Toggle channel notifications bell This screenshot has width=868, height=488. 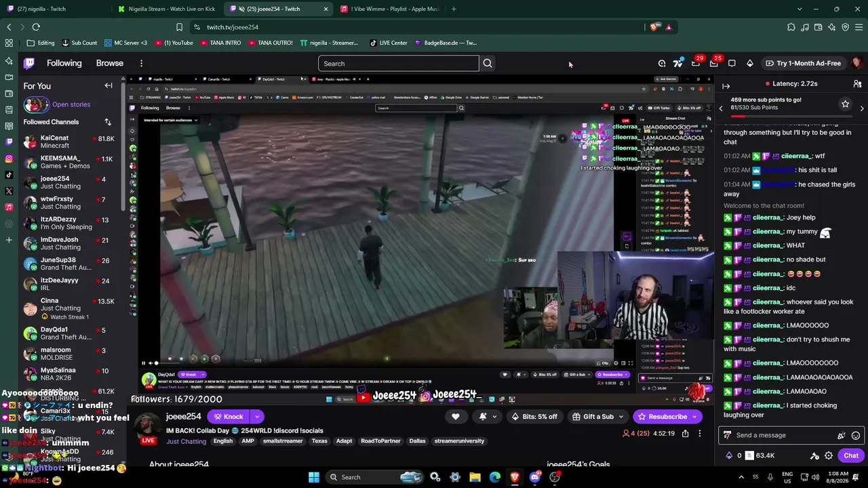click(x=483, y=417)
